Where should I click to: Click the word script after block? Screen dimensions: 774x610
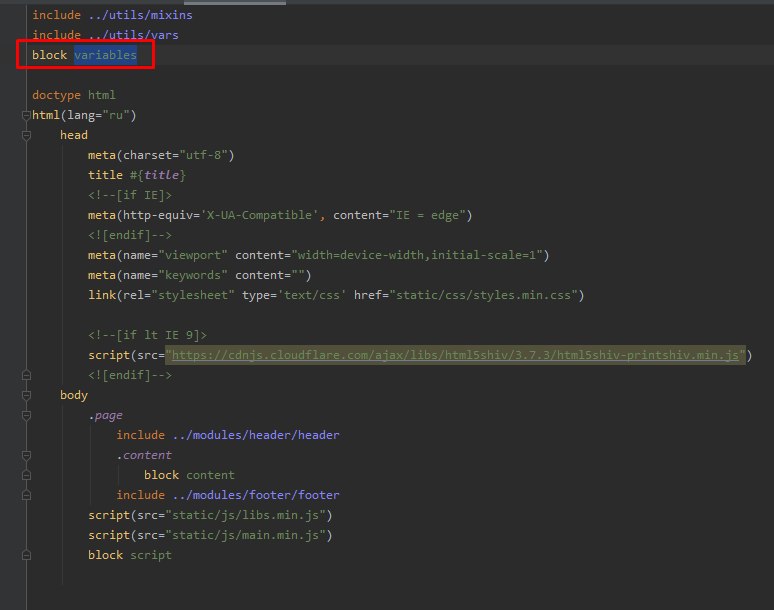coord(151,555)
